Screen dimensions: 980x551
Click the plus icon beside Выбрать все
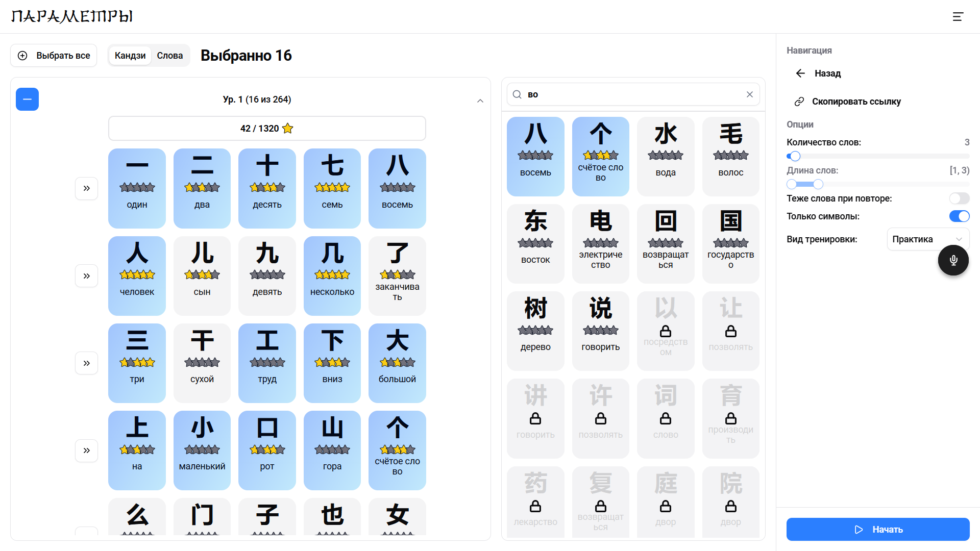pyautogui.click(x=22, y=55)
